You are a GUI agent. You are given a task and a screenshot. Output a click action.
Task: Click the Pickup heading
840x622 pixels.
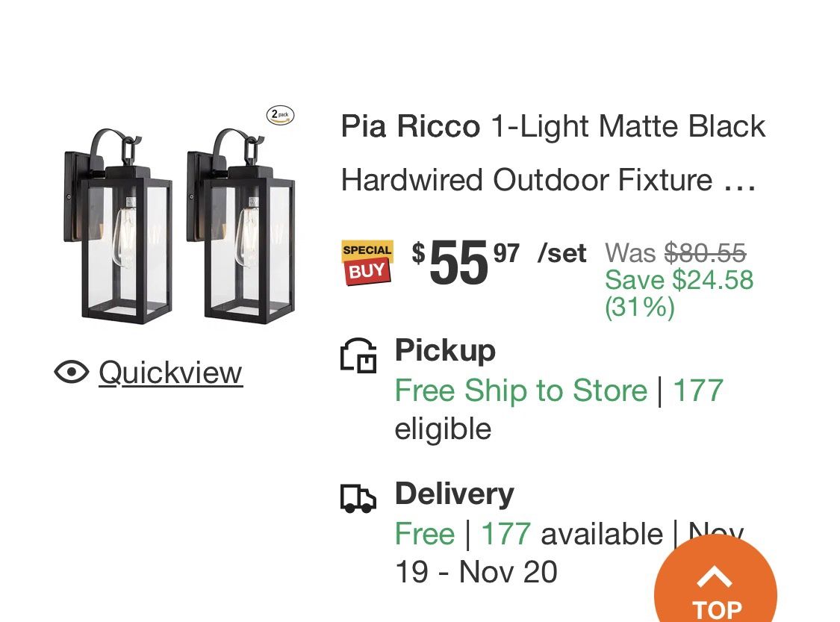coord(445,349)
